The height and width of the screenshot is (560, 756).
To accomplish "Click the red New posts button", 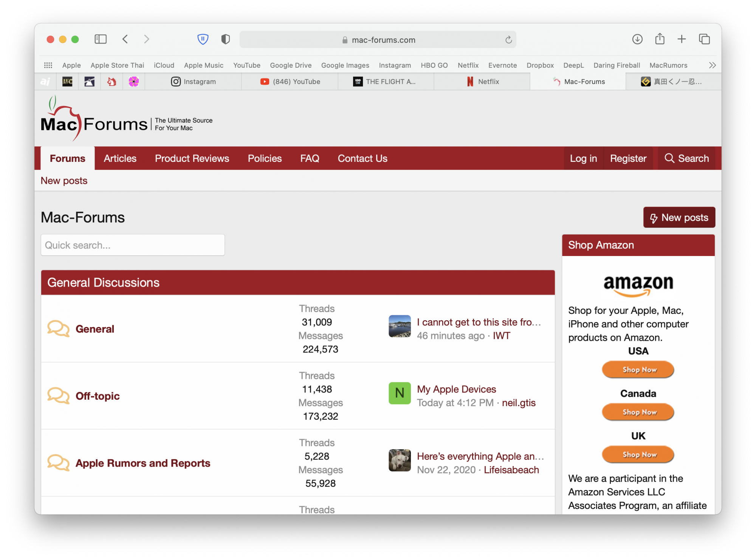I will (679, 217).
